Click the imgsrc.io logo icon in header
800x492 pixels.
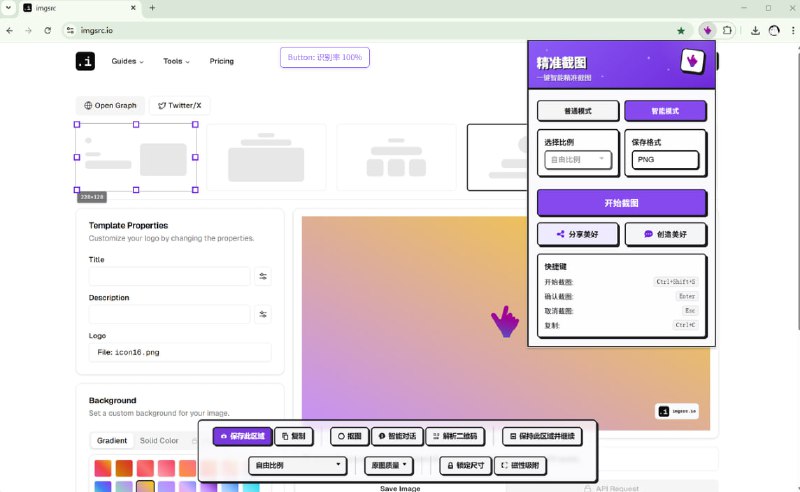(85, 61)
